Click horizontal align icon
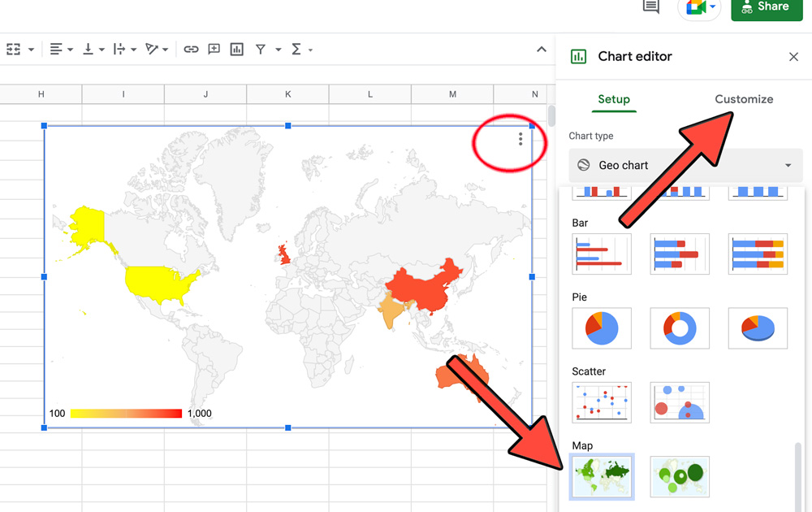 (55, 50)
